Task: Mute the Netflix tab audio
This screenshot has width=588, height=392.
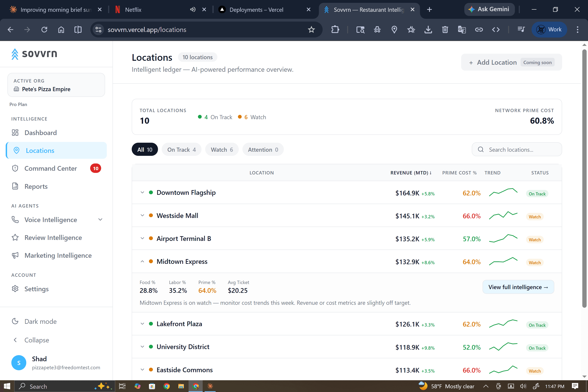Action: pyautogui.click(x=192, y=9)
